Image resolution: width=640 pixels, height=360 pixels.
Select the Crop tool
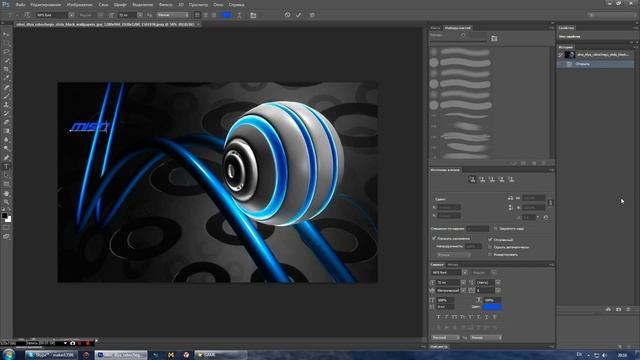tap(6, 69)
